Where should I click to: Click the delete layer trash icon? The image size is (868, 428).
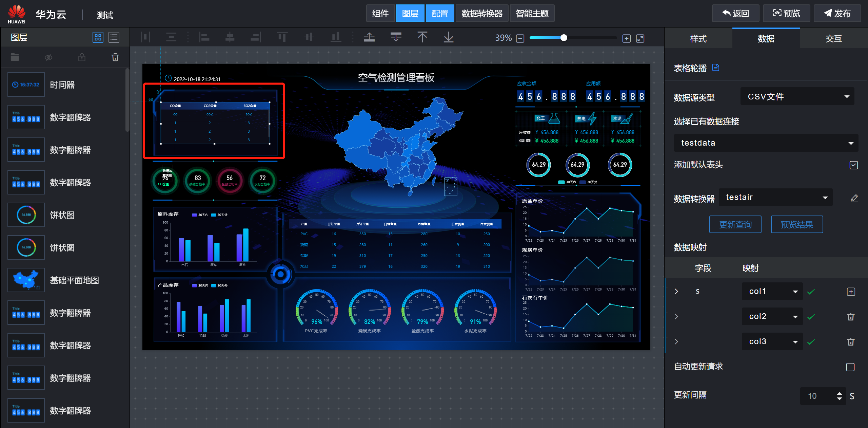pyautogui.click(x=115, y=57)
